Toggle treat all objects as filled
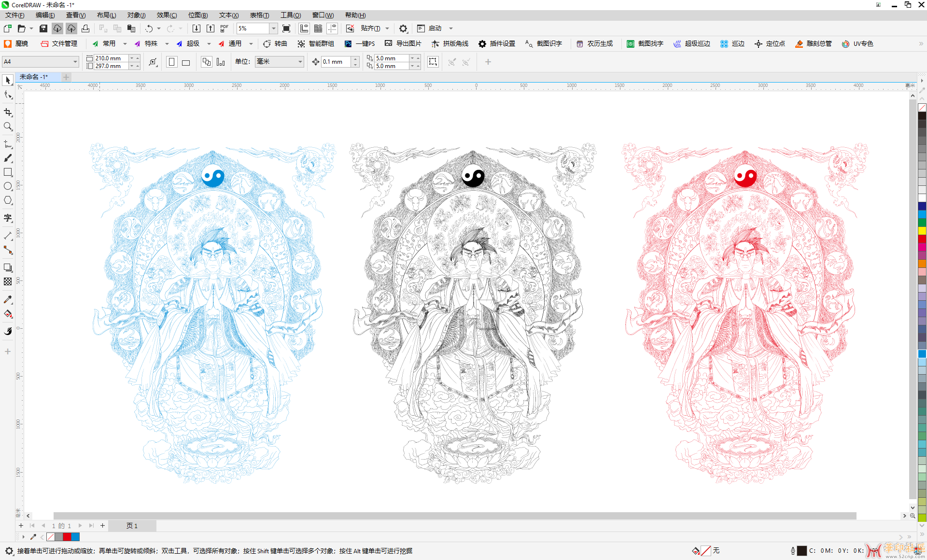The width and height of the screenshot is (927, 560). (433, 62)
